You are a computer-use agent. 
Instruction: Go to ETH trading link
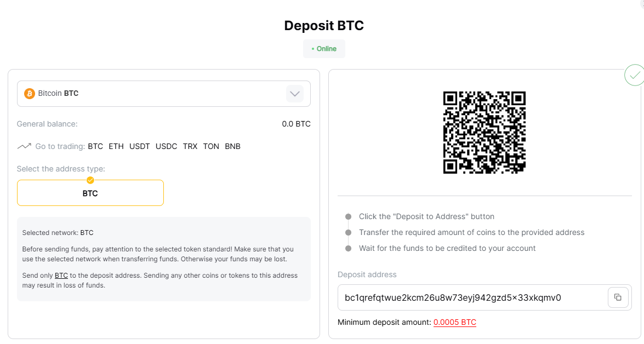116,146
